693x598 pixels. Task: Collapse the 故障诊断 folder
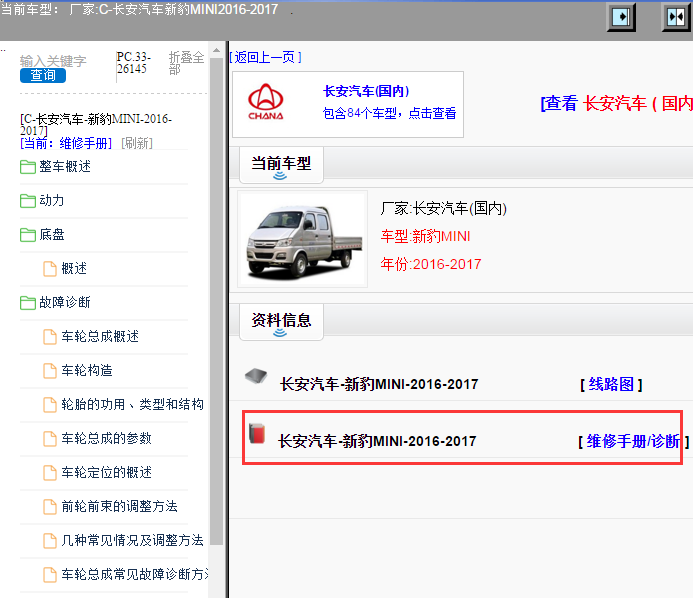[x=65, y=302]
